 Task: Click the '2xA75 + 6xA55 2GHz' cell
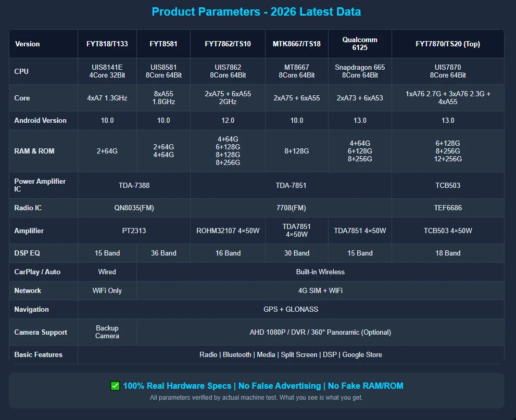228,98
